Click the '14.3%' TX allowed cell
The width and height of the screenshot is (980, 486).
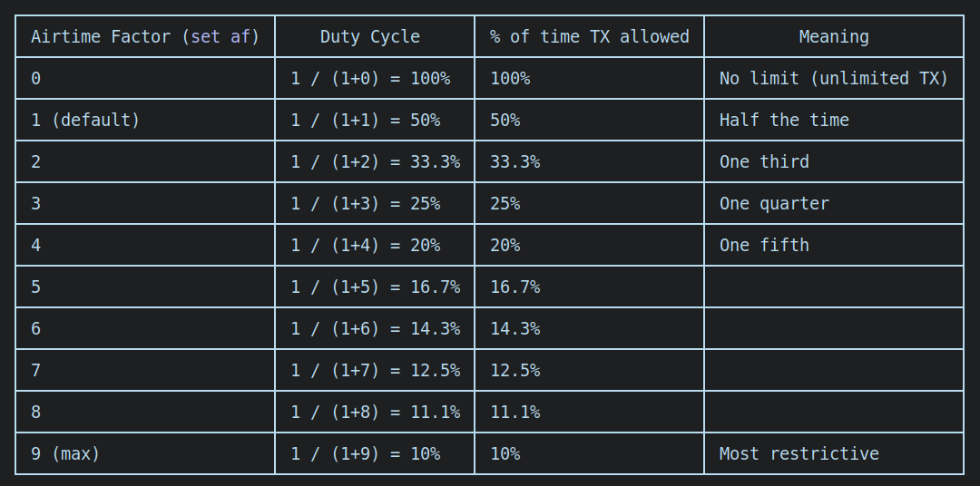(x=514, y=329)
